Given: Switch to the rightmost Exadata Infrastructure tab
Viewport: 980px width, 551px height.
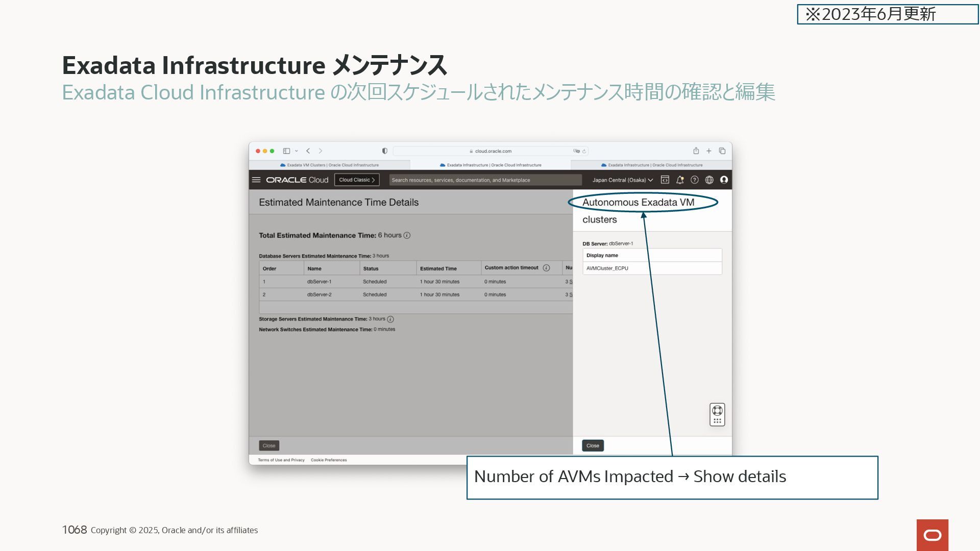Looking at the screenshot, I should pyautogui.click(x=652, y=165).
